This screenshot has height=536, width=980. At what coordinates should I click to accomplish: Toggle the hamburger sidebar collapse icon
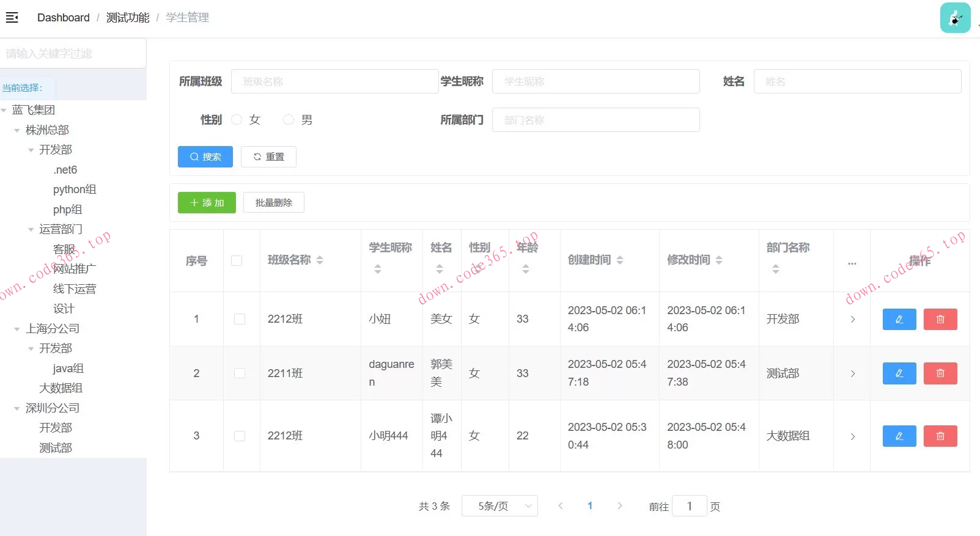point(12,18)
